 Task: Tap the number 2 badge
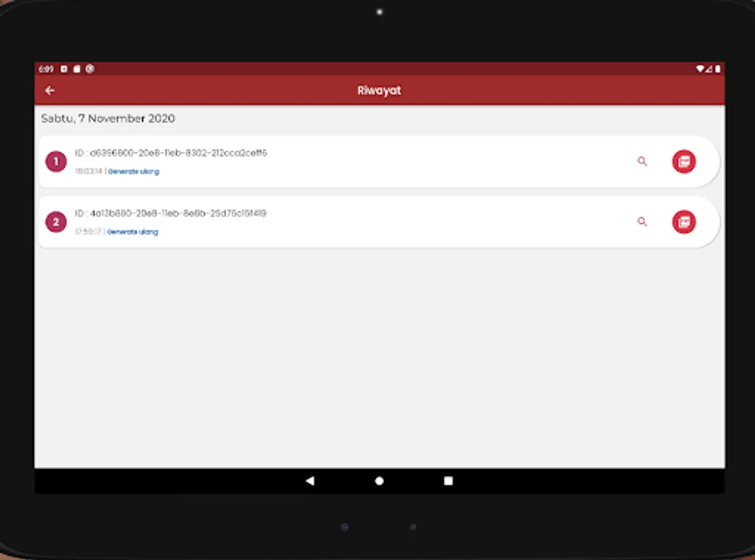[56, 222]
